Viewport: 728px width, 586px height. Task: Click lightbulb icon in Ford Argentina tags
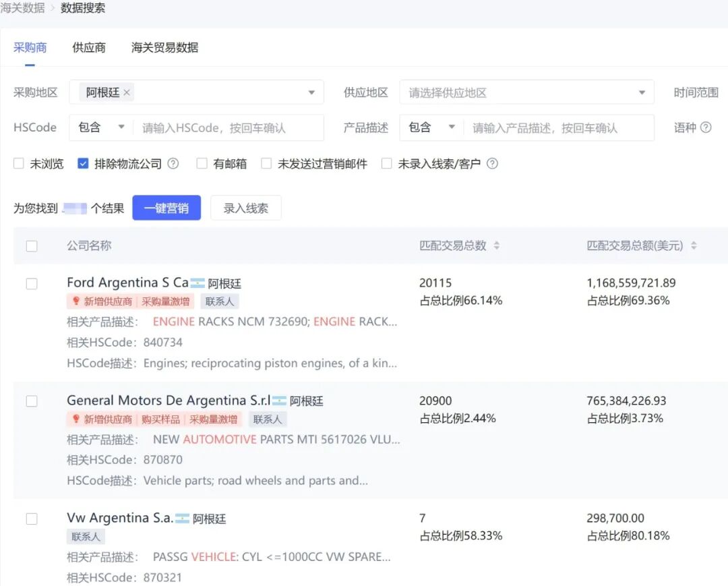pos(75,301)
